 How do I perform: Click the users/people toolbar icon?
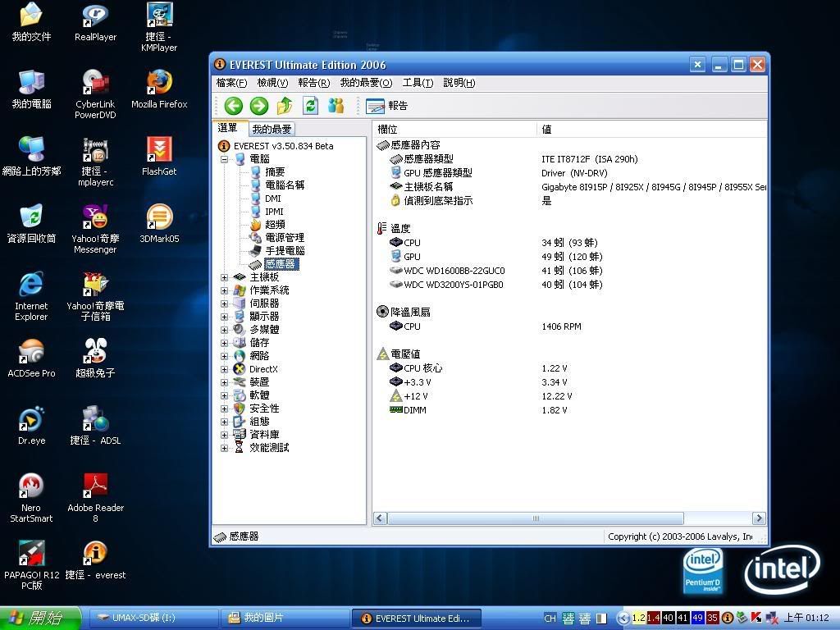336,106
